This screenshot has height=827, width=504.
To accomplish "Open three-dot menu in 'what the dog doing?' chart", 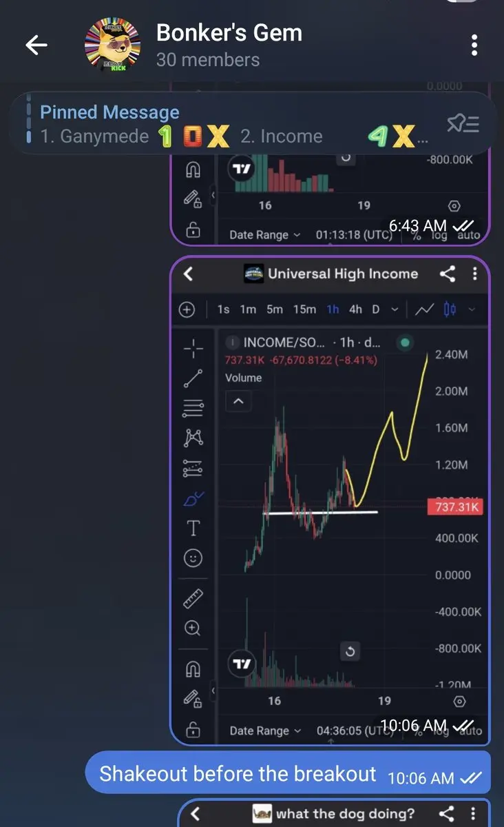I will point(474,814).
